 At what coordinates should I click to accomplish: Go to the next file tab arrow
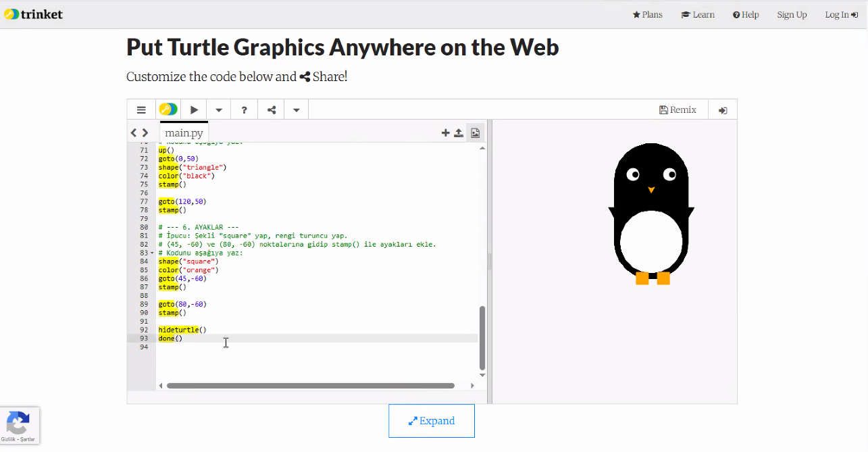(145, 133)
